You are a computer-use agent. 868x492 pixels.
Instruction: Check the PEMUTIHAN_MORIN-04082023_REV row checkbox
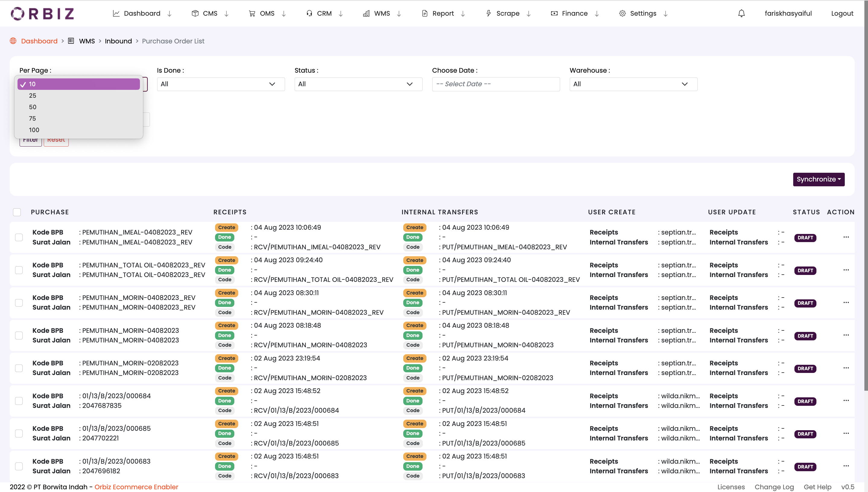pyautogui.click(x=19, y=303)
